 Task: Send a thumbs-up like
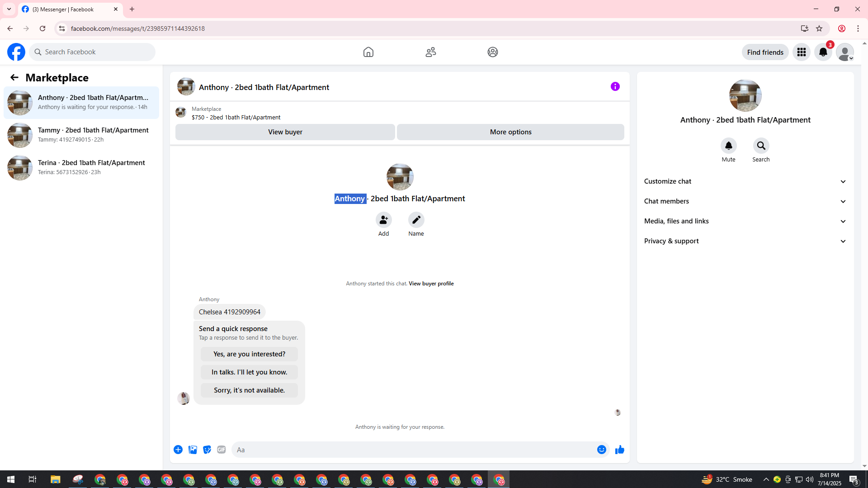tap(619, 450)
